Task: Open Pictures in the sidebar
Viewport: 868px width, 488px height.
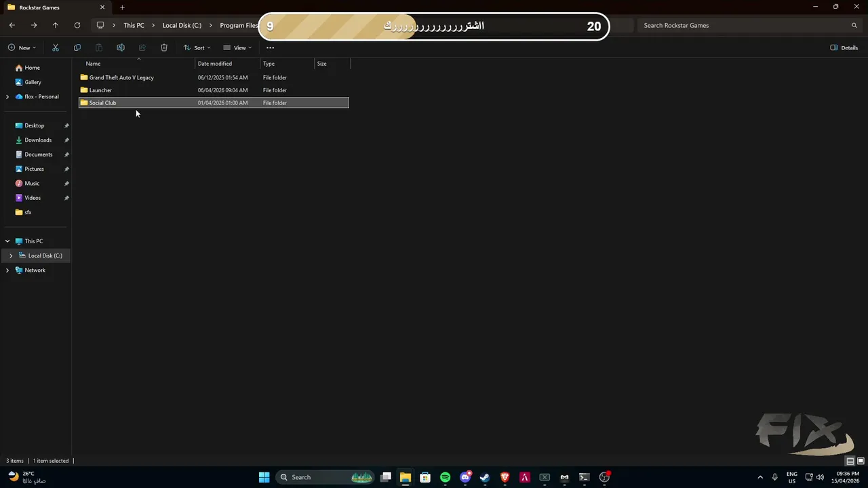Action: (34, 169)
